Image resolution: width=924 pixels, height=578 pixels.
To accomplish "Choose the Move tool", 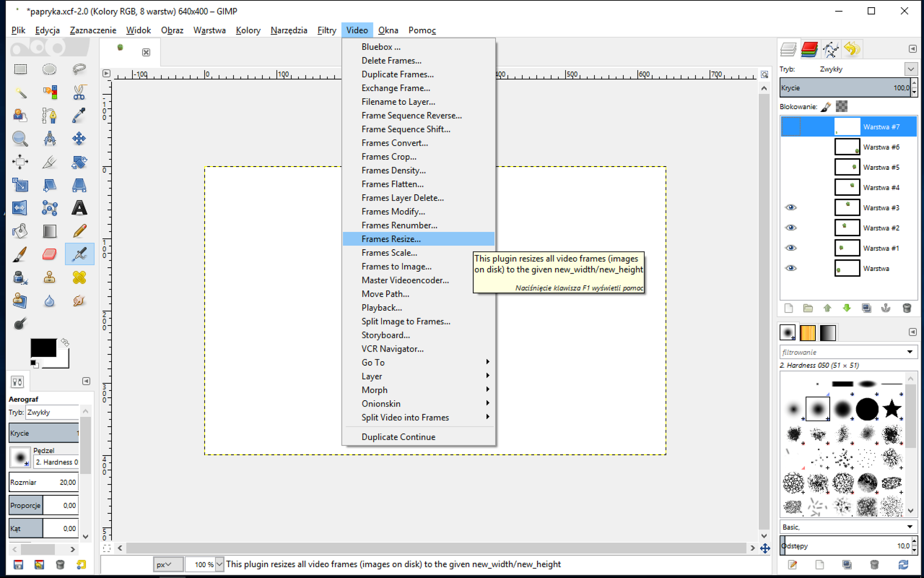I will (x=79, y=139).
